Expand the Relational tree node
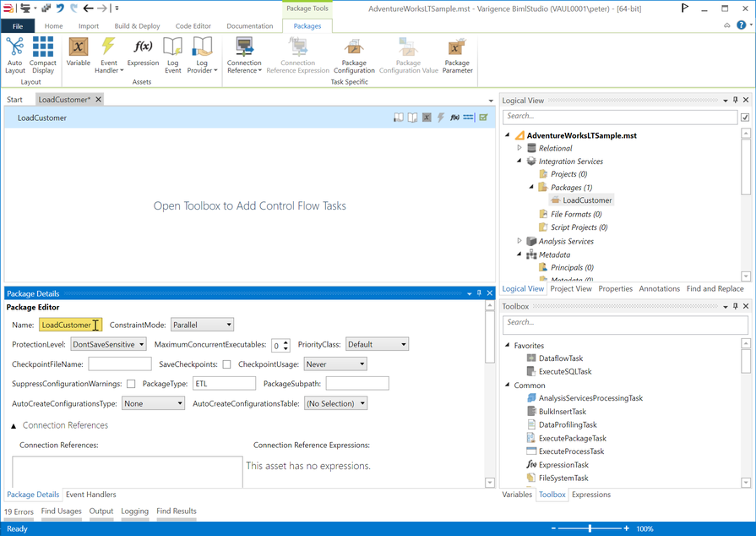Screen dimensions: 756x536 [x=519, y=148]
